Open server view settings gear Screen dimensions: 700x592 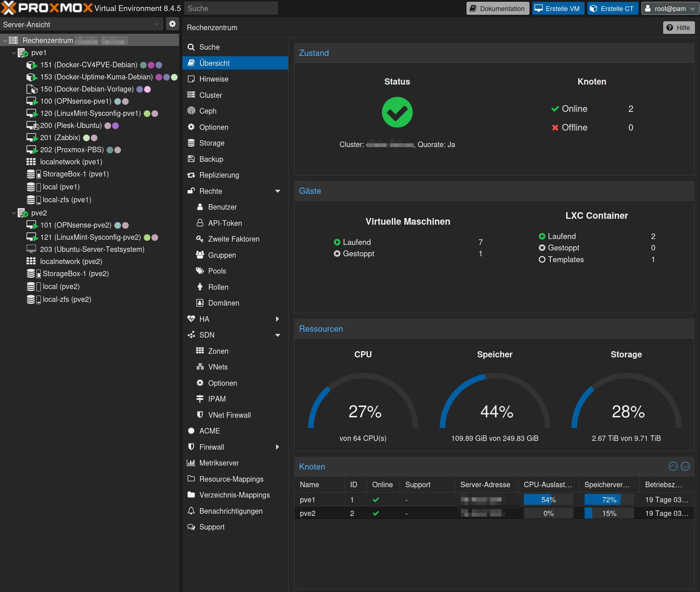point(172,24)
